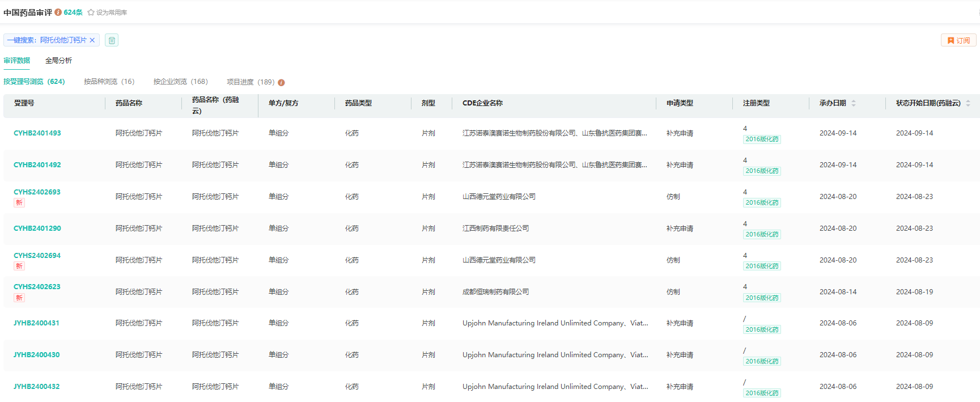Click the 受理号 column header
The width and height of the screenshot is (980, 402).
tap(24, 103)
